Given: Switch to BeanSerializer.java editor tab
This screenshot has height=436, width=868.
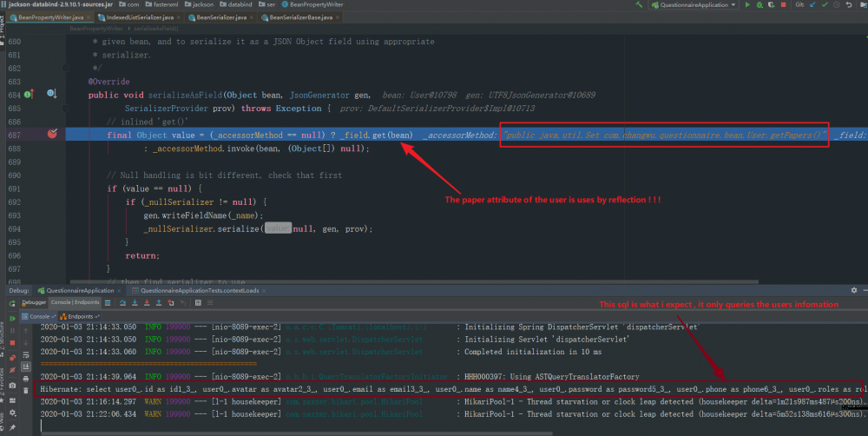Looking at the screenshot, I should pos(221,17).
